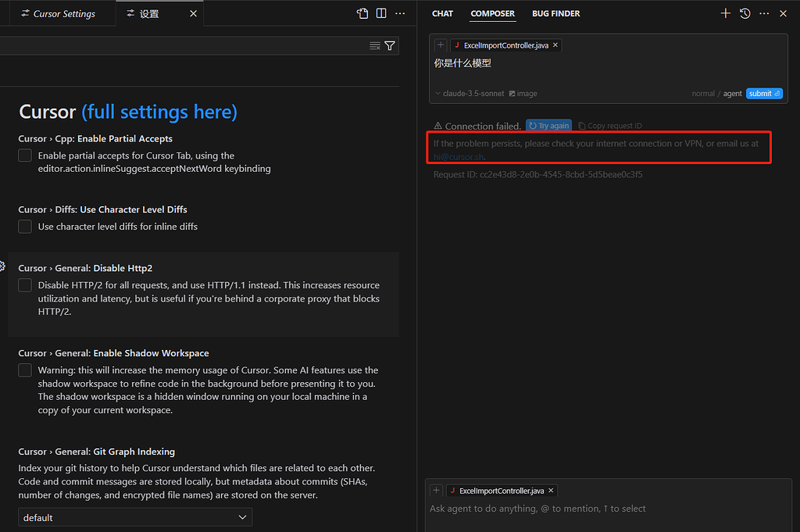Switch to the CHAT tab
Image resolution: width=800 pixels, height=532 pixels.
click(442, 14)
